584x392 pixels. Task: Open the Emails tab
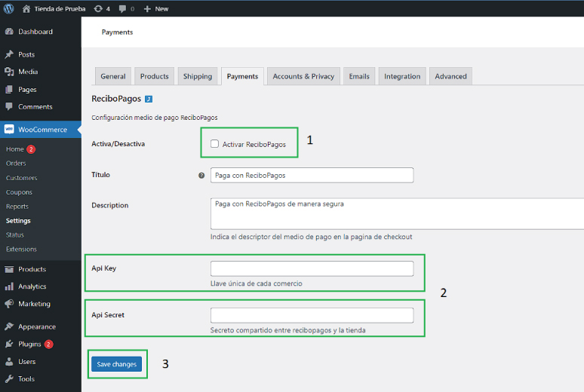(x=359, y=76)
